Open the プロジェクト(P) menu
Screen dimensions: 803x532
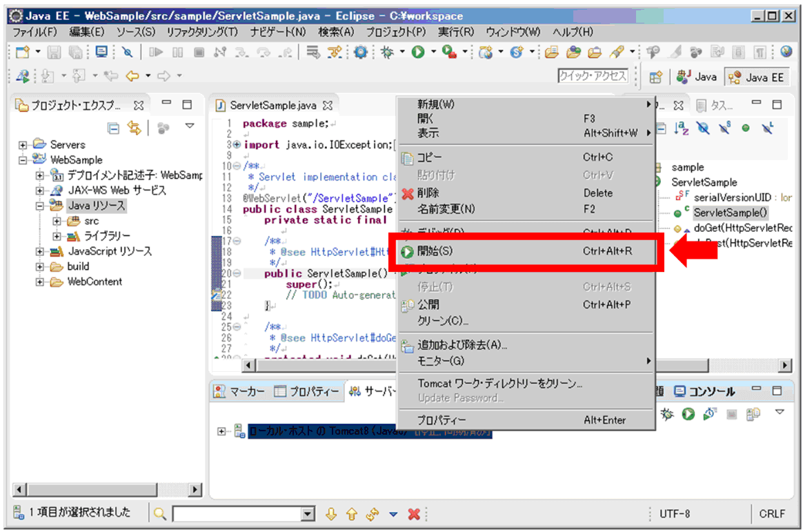395,32
